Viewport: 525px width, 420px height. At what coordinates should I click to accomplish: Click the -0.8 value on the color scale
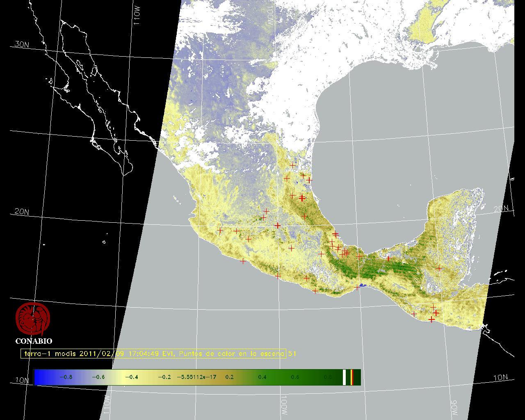(66, 377)
